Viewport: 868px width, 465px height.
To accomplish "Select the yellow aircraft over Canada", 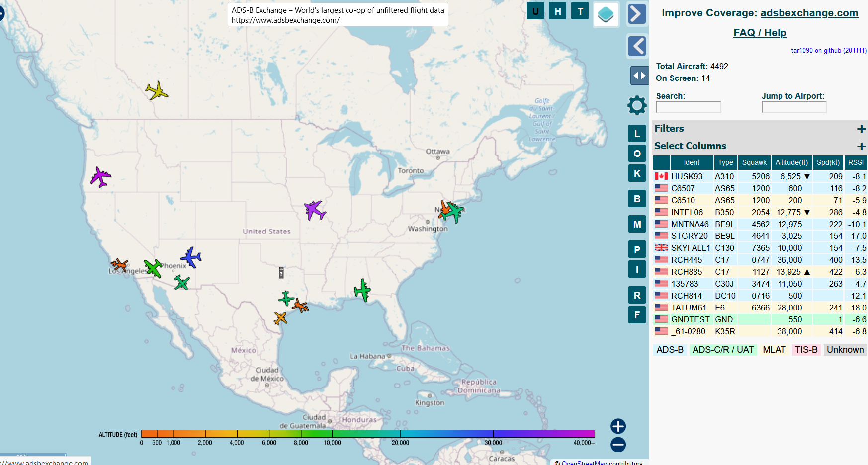I will tap(157, 90).
